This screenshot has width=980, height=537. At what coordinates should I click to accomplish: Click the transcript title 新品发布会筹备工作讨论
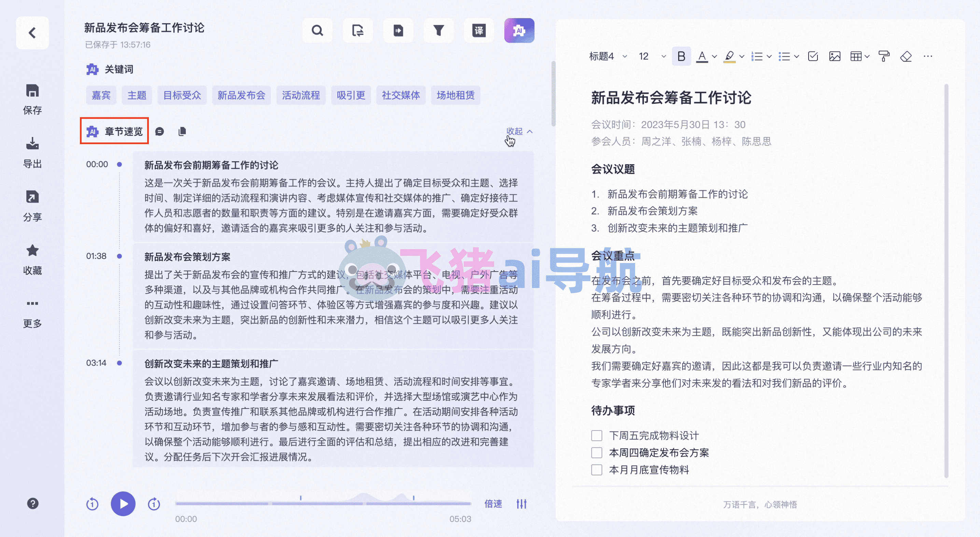coord(144,28)
